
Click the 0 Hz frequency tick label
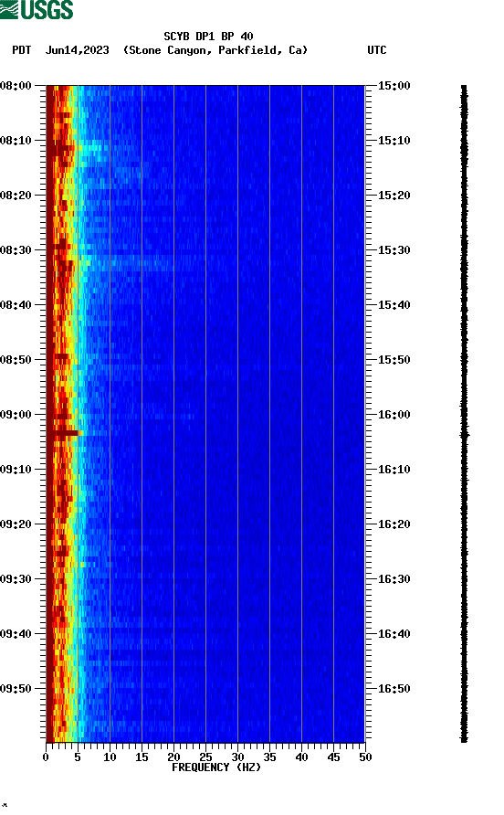tap(47, 757)
